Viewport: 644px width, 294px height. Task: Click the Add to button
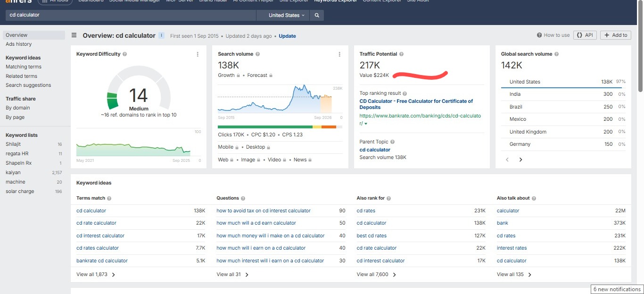(616, 35)
